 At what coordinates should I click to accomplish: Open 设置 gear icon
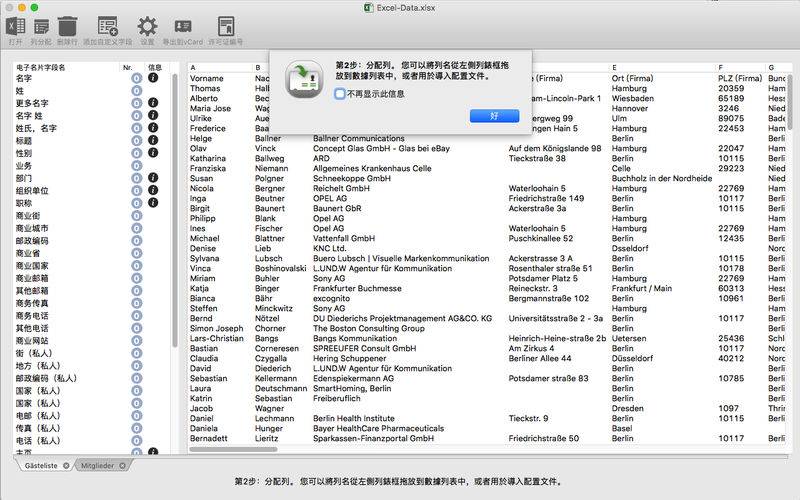147,26
